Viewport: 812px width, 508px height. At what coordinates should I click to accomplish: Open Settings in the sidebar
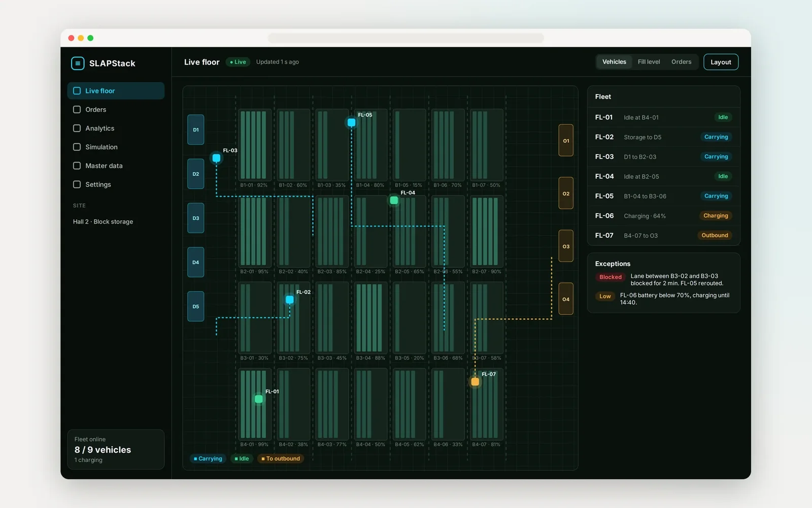pyautogui.click(x=116, y=185)
